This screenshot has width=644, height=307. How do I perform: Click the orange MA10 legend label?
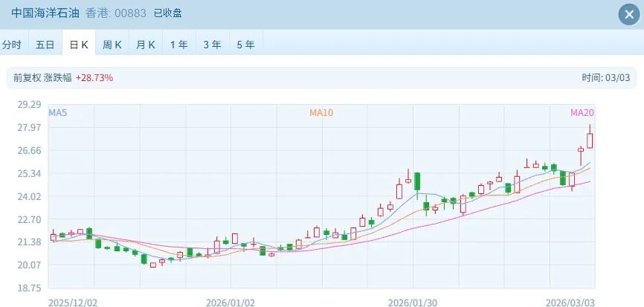tap(321, 112)
